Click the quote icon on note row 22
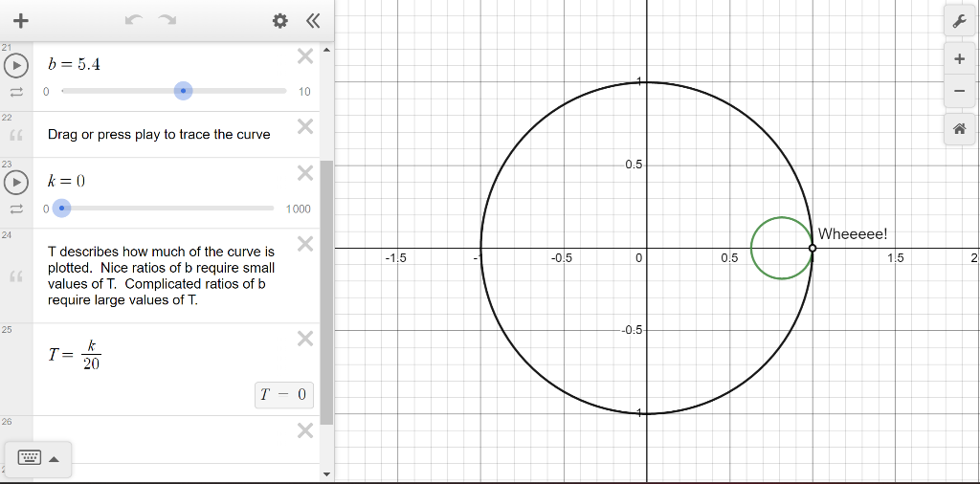Viewport: 980px width, 484px height. [x=17, y=134]
